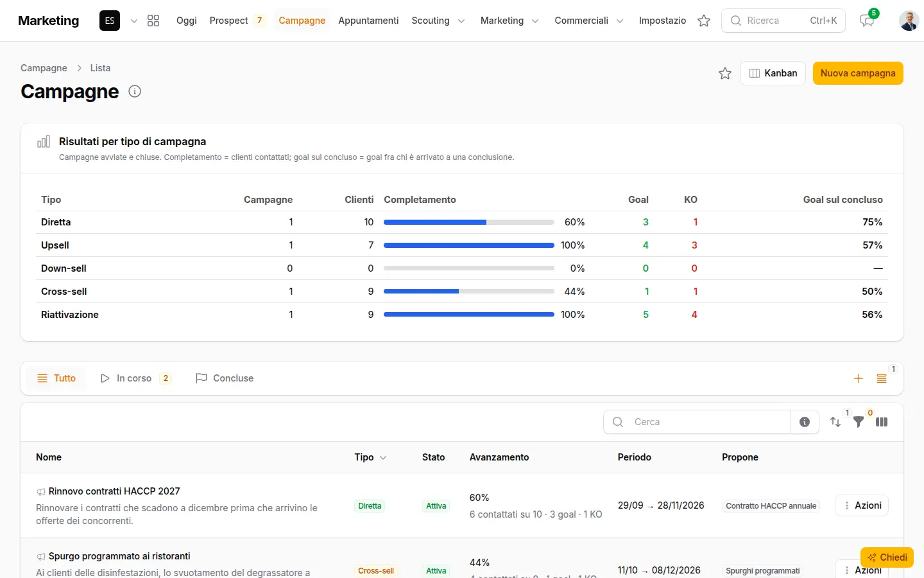Image resolution: width=924 pixels, height=578 pixels.
Task: Click the star icon in the top navigation bar
Action: 704,21
